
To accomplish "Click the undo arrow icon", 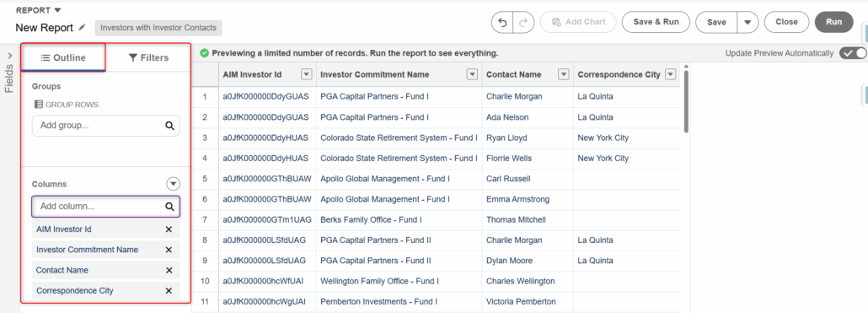I will point(502,23).
